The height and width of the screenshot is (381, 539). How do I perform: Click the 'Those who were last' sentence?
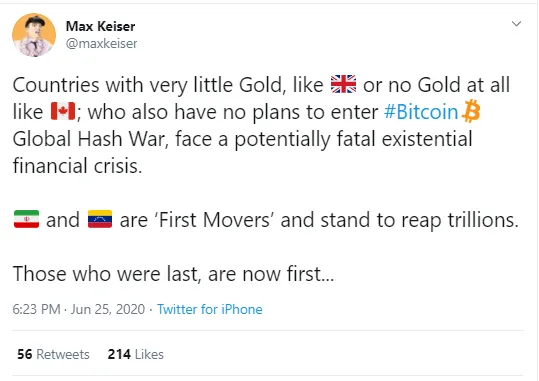(x=173, y=274)
